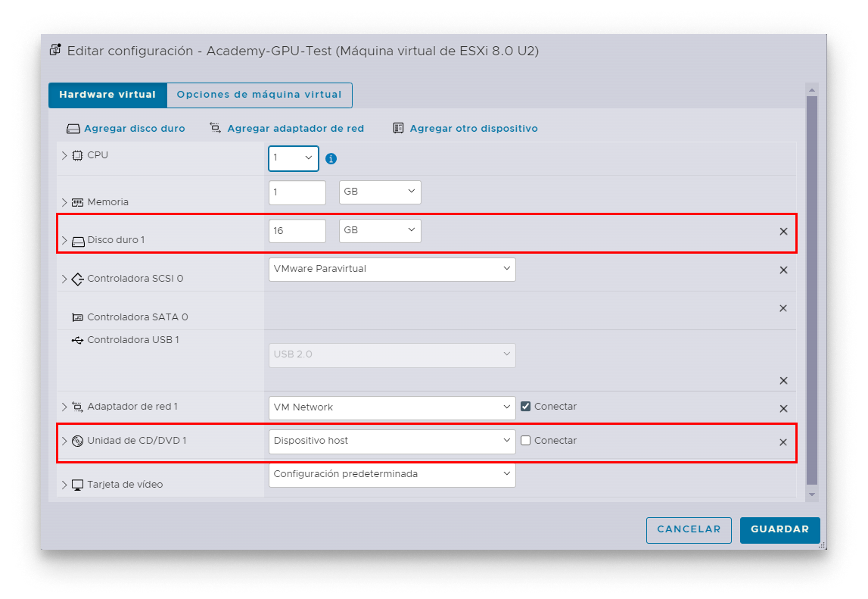Remove Adaptador de red 1 with X icon
The image size is (868, 599).
point(783,409)
